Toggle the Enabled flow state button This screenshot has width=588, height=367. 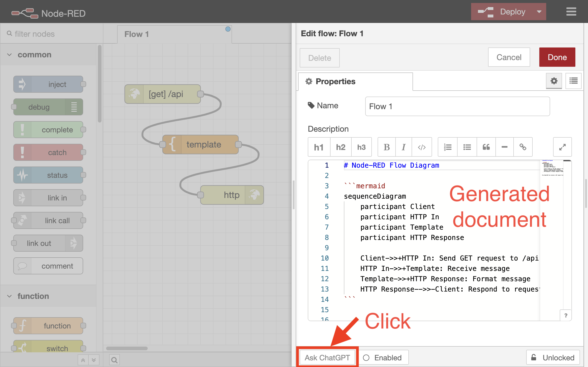(x=383, y=358)
